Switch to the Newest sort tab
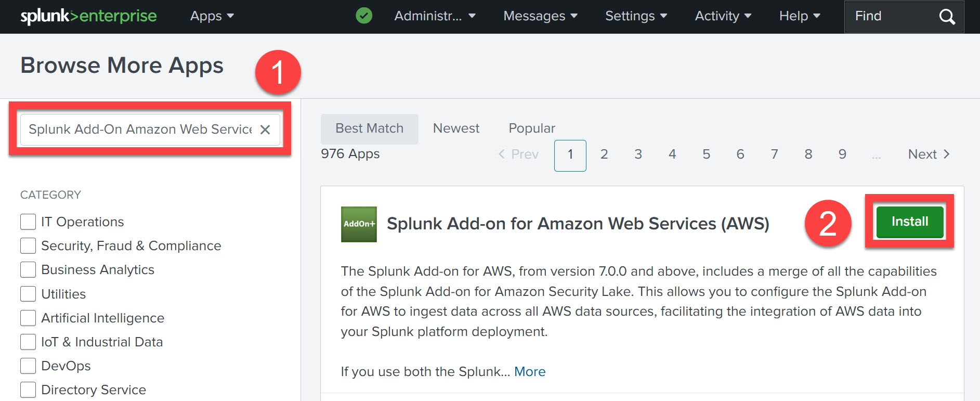Screen dimensions: 980x401 point(455,128)
